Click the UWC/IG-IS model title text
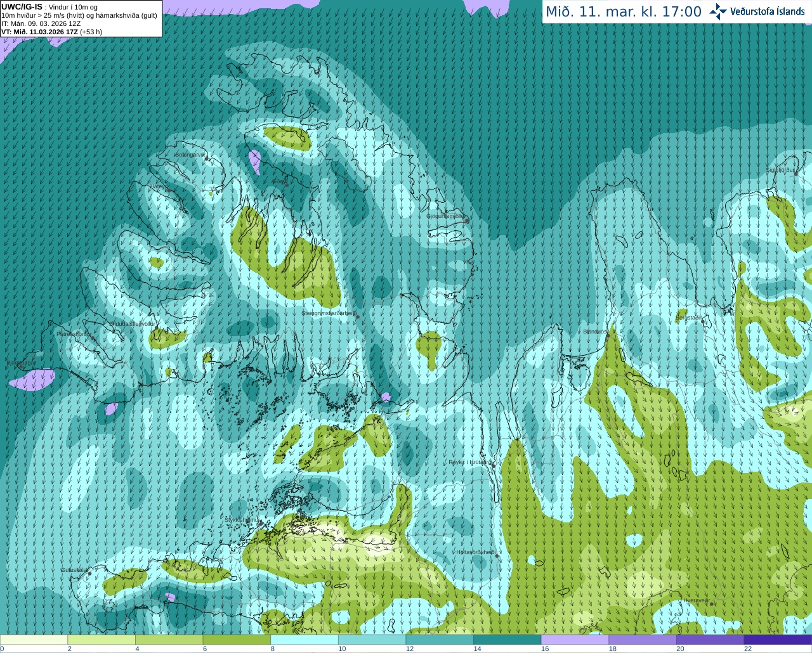This screenshot has width=812, height=653. click(22, 6)
